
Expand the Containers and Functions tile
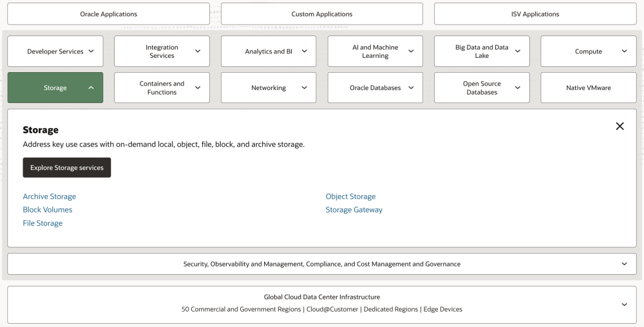tap(162, 88)
